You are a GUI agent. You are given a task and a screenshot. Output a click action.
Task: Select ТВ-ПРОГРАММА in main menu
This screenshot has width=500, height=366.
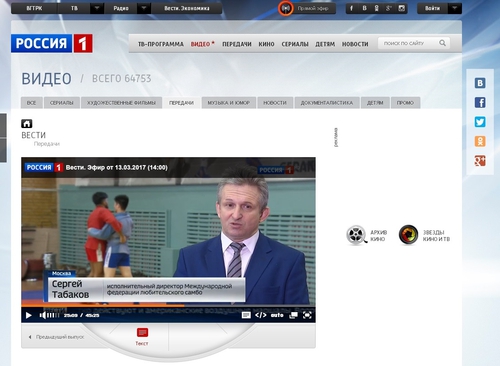point(161,44)
